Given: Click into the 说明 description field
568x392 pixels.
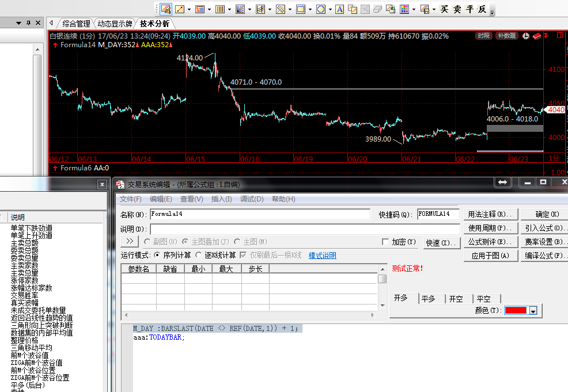Looking at the screenshot, I should click(305, 229).
